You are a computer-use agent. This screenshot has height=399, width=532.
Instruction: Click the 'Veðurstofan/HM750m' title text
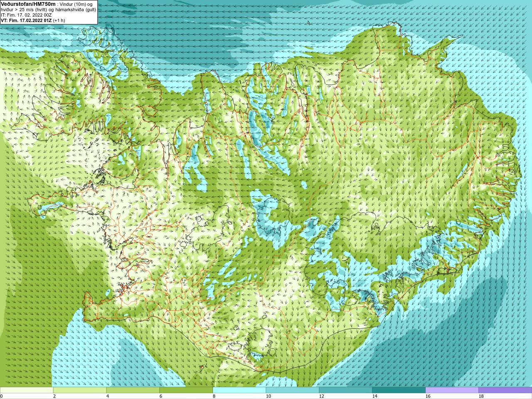28,4
